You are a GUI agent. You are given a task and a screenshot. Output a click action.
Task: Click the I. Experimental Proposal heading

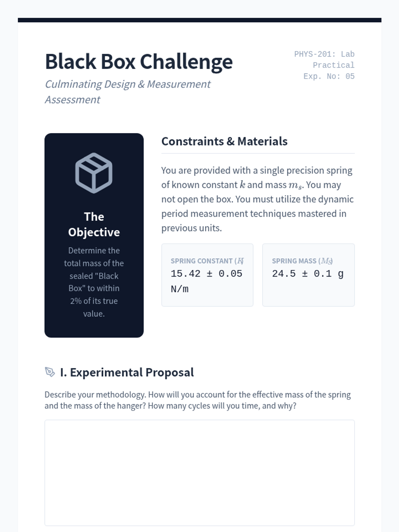point(127,372)
